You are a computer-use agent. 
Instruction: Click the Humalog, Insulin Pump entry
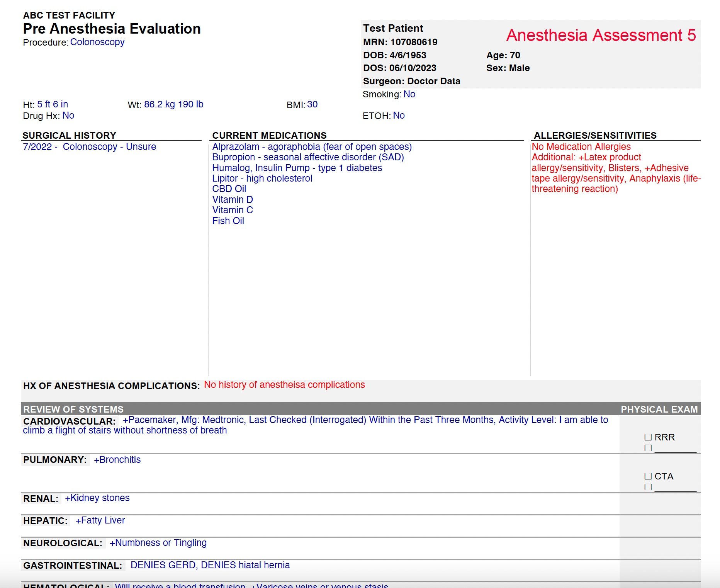coord(297,168)
